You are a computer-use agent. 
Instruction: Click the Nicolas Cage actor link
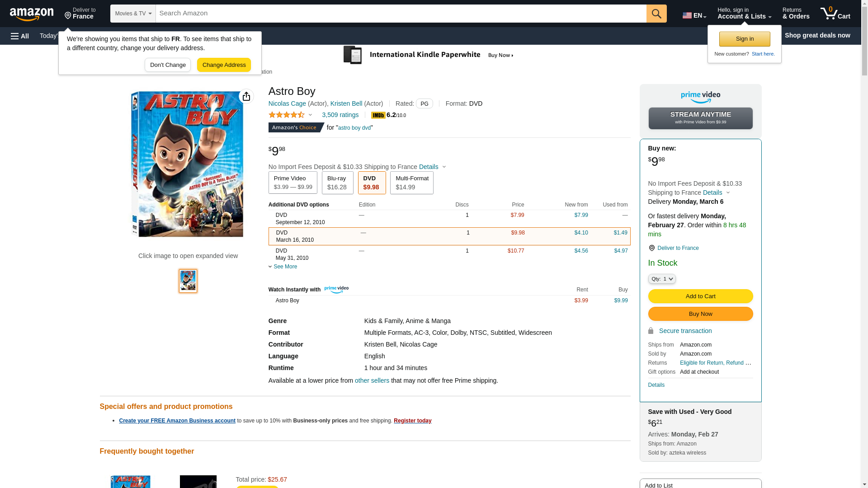pyautogui.click(x=287, y=103)
